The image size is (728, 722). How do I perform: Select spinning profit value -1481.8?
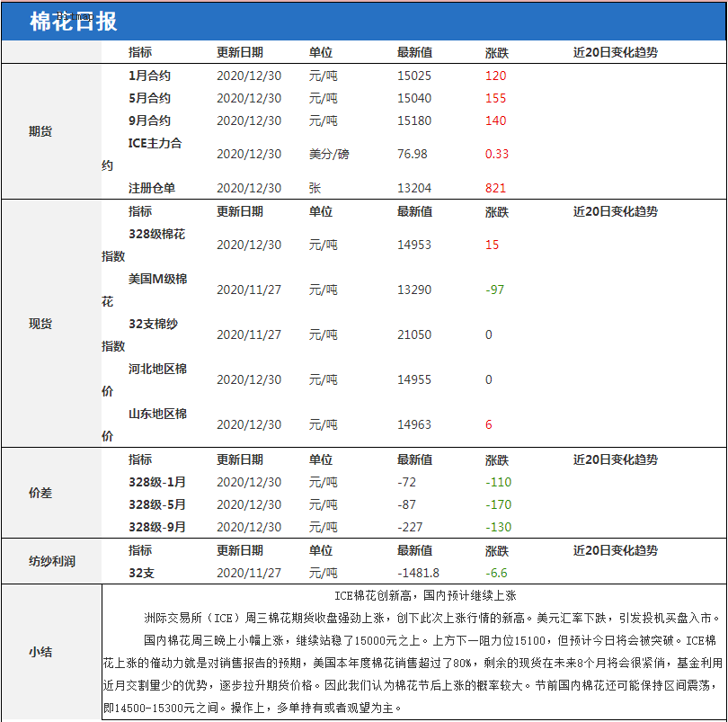coord(418,573)
